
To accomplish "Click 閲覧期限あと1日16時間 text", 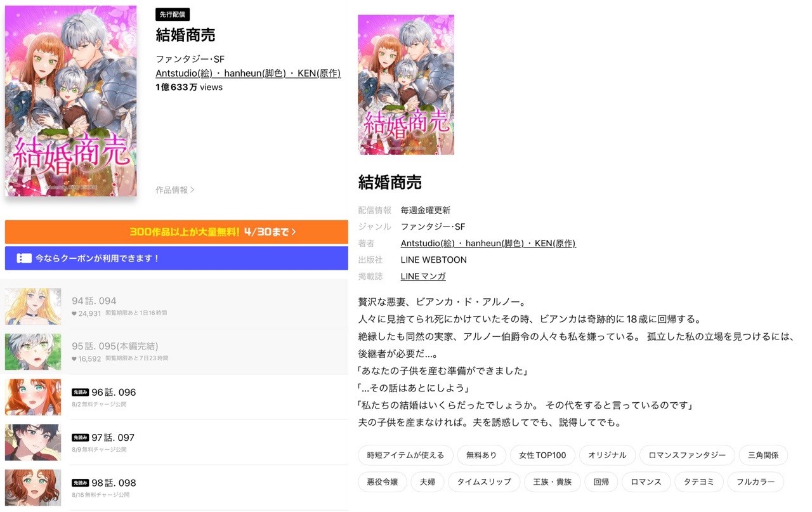I will [x=136, y=313].
